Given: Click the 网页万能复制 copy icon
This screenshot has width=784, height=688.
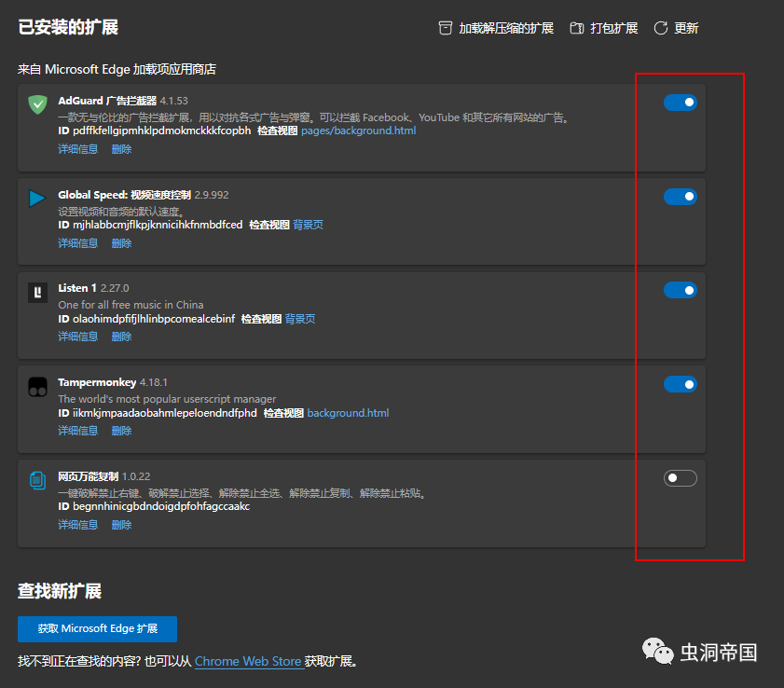Looking at the screenshot, I should tap(37, 480).
